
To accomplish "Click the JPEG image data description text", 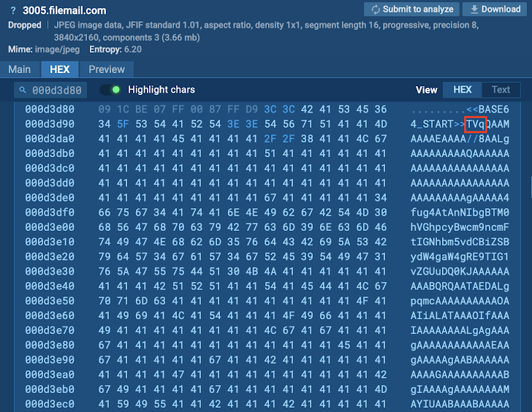I will pos(266,31).
